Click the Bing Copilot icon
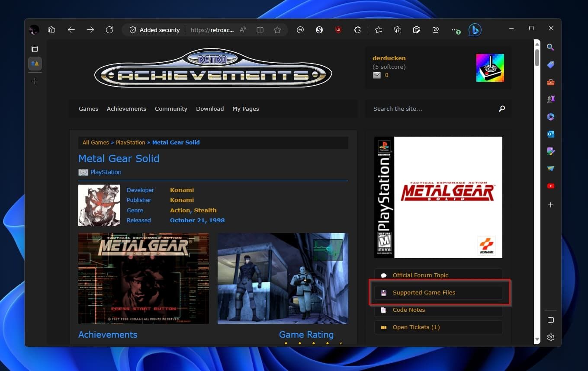Image resolution: width=588 pixels, height=371 pixels. coord(475,30)
